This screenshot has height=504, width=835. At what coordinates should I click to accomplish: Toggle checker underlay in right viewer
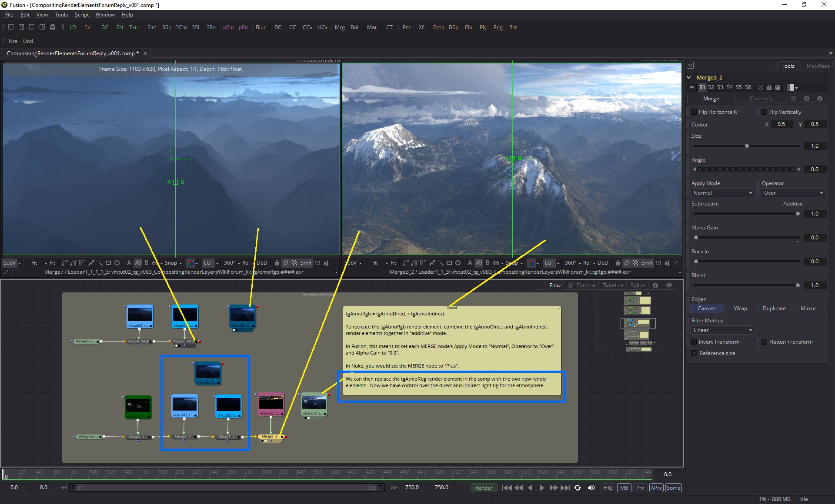635,263
